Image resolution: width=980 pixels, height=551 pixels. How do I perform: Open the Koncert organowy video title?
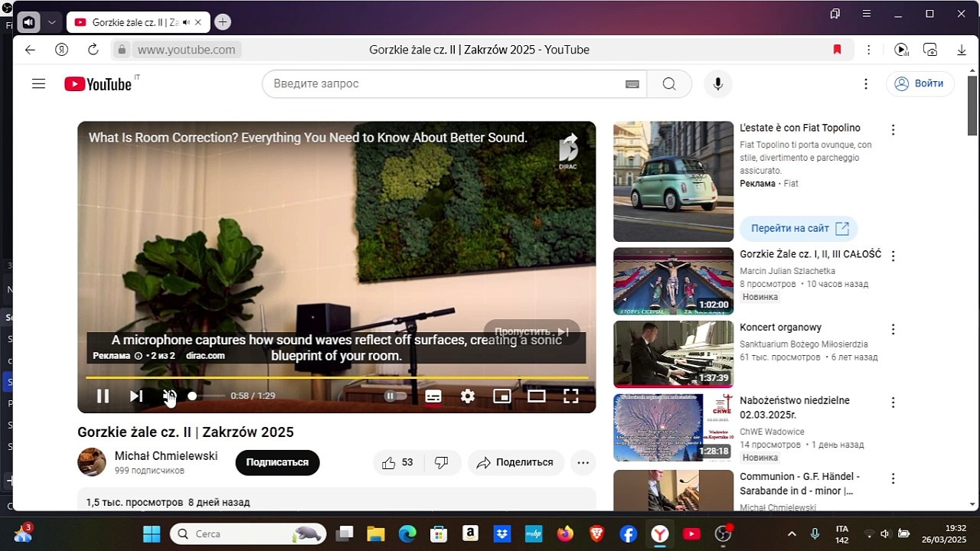point(780,327)
